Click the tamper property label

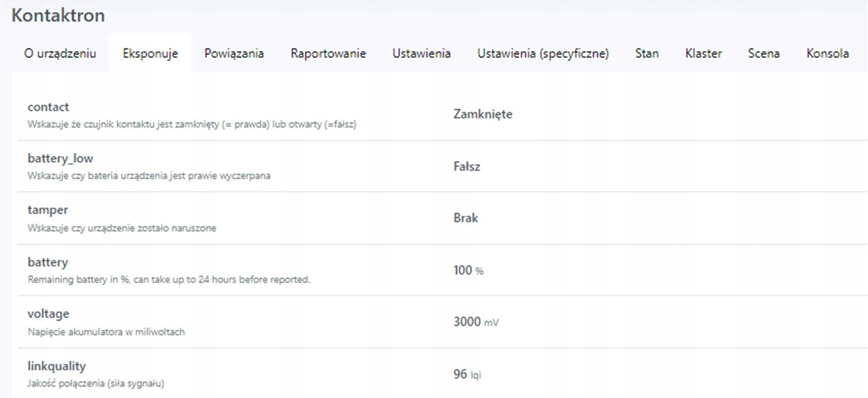pyautogui.click(x=47, y=211)
